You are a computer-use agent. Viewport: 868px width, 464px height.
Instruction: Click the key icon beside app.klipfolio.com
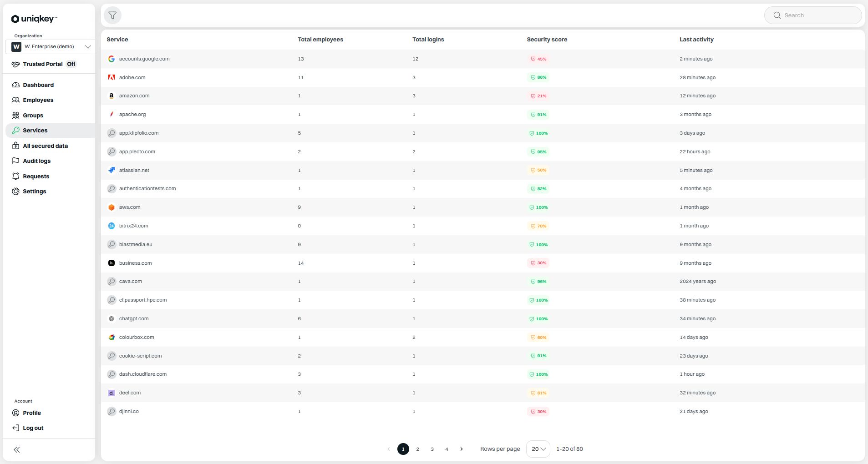tap(112, 133)
